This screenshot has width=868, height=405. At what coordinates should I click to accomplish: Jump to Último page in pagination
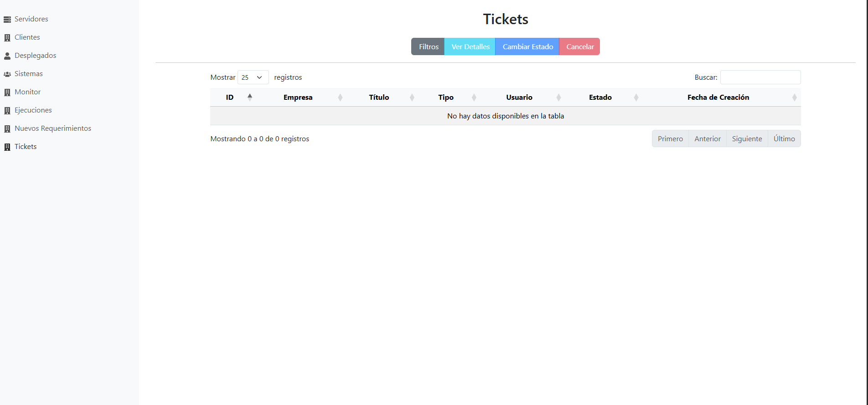tap(784, 139)
